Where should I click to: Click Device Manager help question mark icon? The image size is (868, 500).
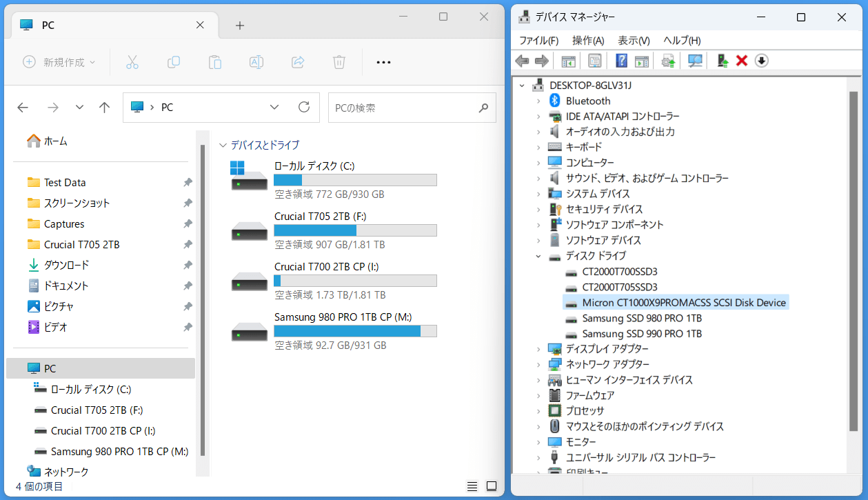tap(621, 61)
